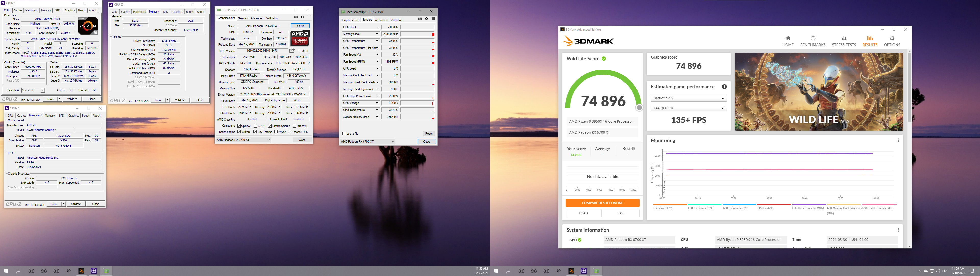Click SAVE button in 3DMark
This screenshot has width=980, height=276.
click(x=621, y=213)
